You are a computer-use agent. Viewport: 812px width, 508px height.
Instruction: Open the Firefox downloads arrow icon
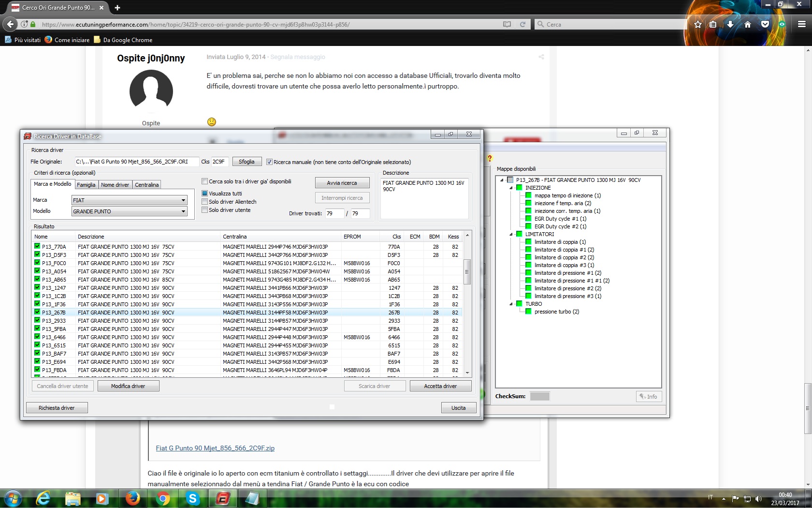click(730, 24)
